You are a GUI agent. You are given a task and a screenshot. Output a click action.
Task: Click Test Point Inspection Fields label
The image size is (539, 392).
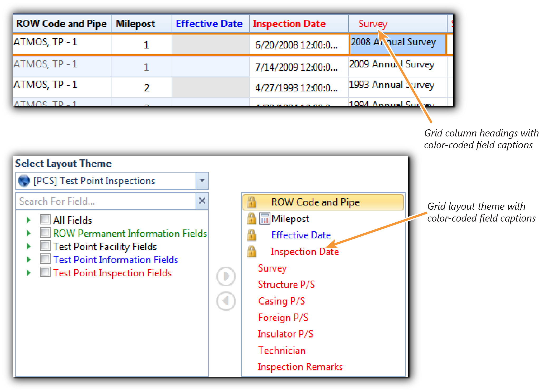click(x=112, y=273)
